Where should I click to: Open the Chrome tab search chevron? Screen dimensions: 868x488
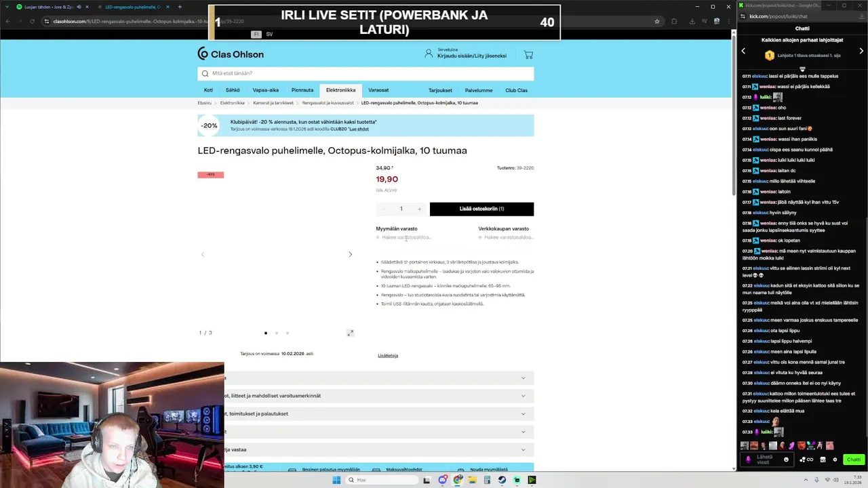[x=7, y=7]
